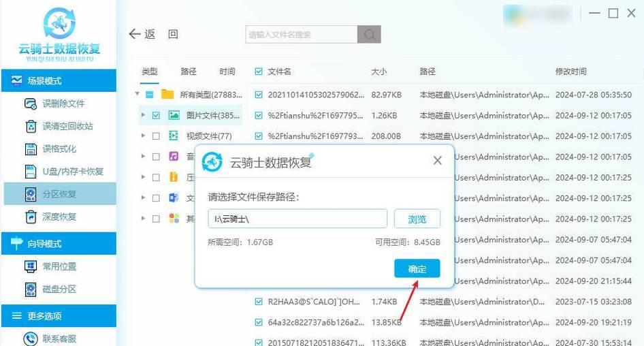The height and width of the screenshot is (346, 644).
Task: Open 深度恢复 deep recovery
Action: 51,217
